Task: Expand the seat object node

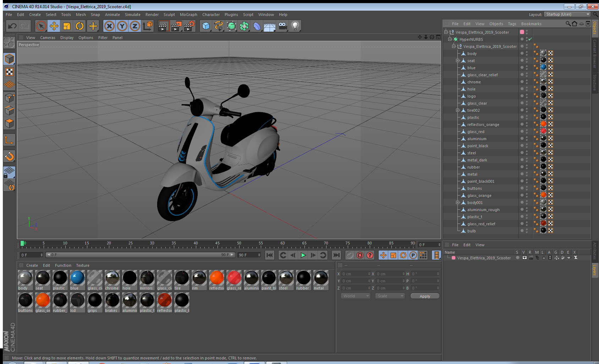Action: (458, 61)
